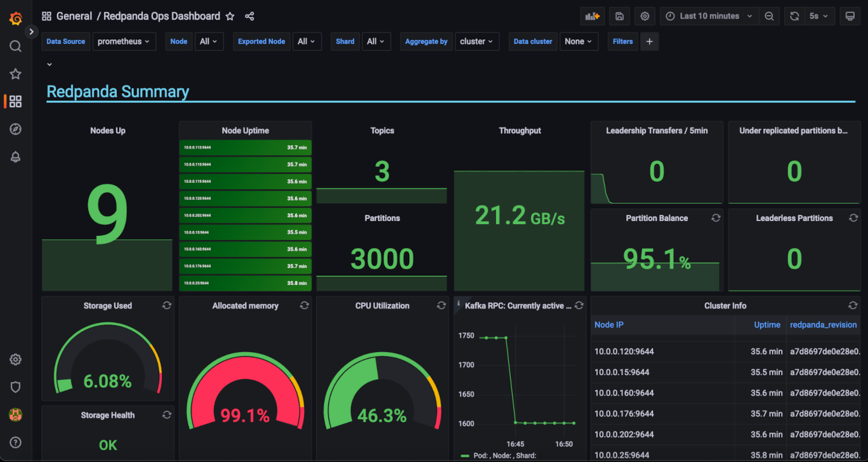Sort Cluster Info by Uptime column
The width and height of the screenshot is (868, 462).
[767, 325]
